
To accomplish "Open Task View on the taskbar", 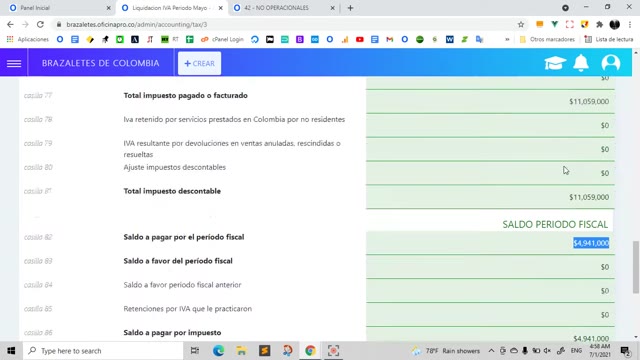I will point(195,351).
